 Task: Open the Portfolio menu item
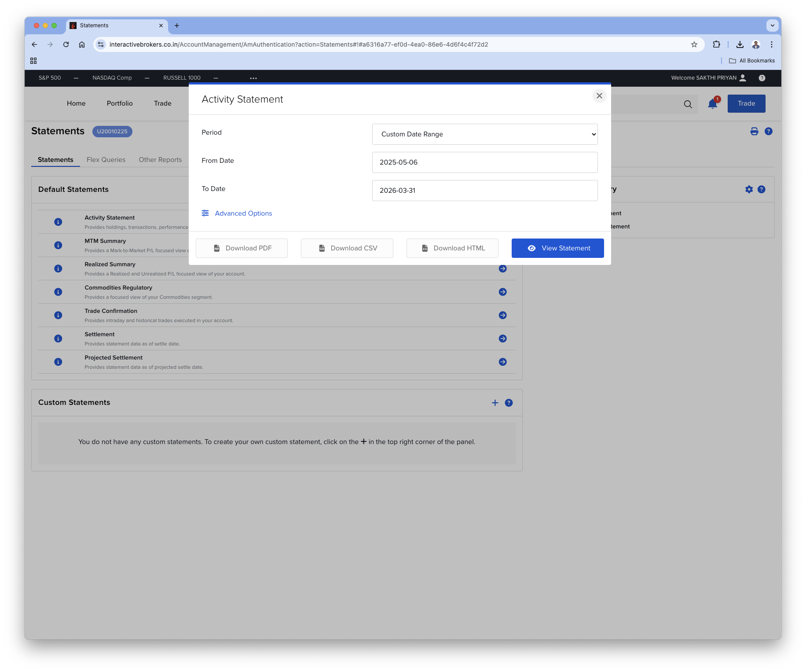[119, 103]
